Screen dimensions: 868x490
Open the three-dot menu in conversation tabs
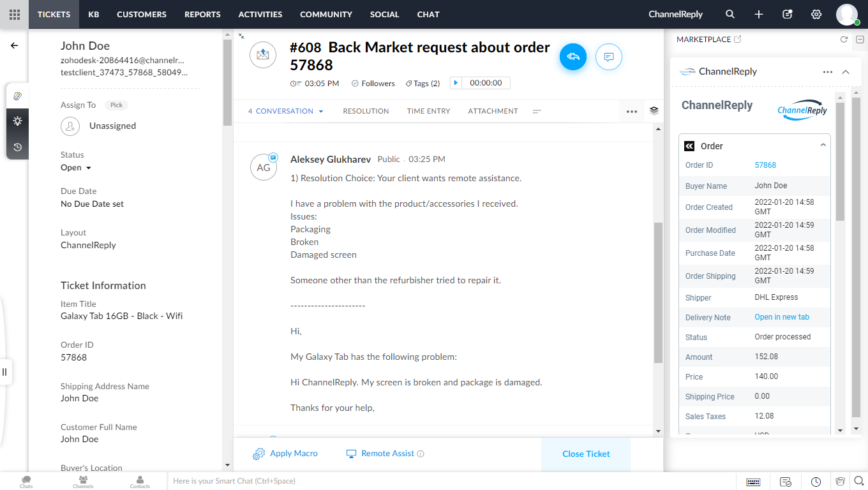(632, 112)
